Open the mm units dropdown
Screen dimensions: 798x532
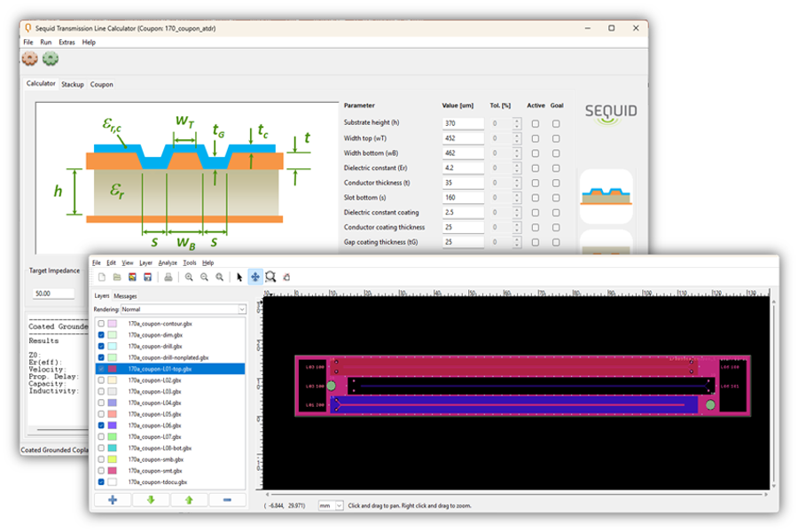(x=329, y=505)
